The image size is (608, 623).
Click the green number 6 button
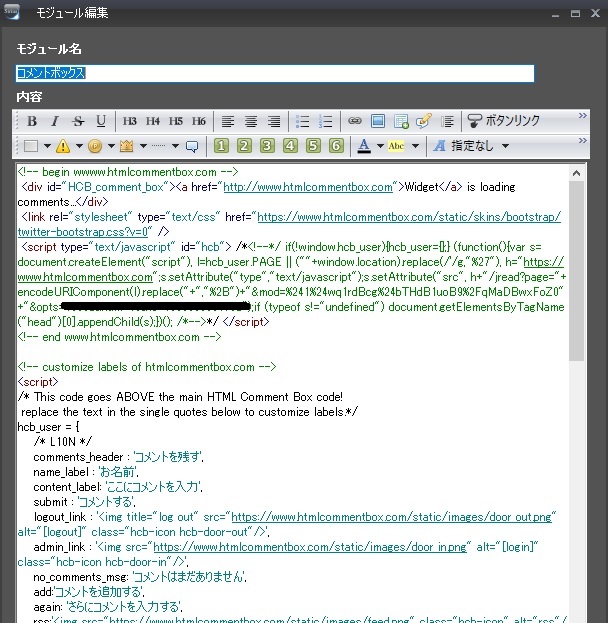click(x=336, y=146)
